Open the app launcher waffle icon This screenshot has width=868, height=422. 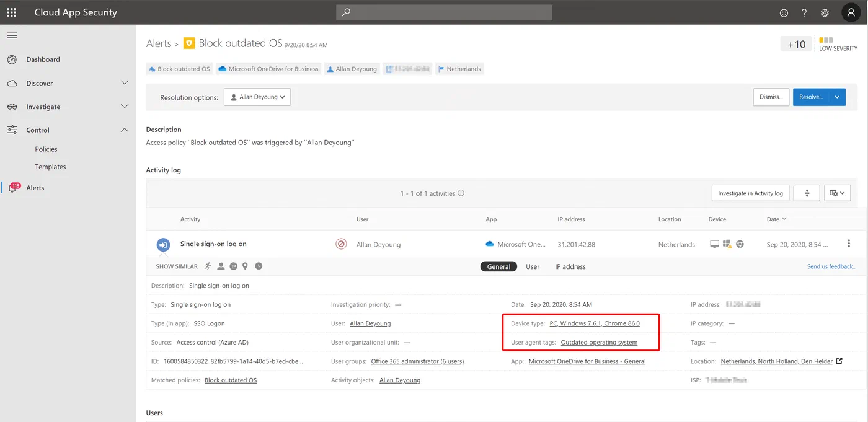point(12,12)
